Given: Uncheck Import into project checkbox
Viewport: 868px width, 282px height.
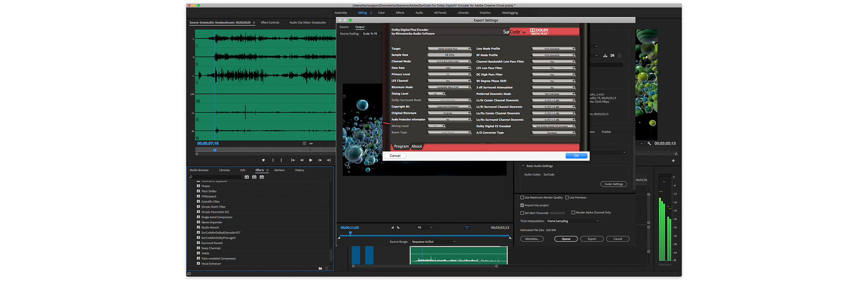Looking at the screenshot, I should pos(522,205).
